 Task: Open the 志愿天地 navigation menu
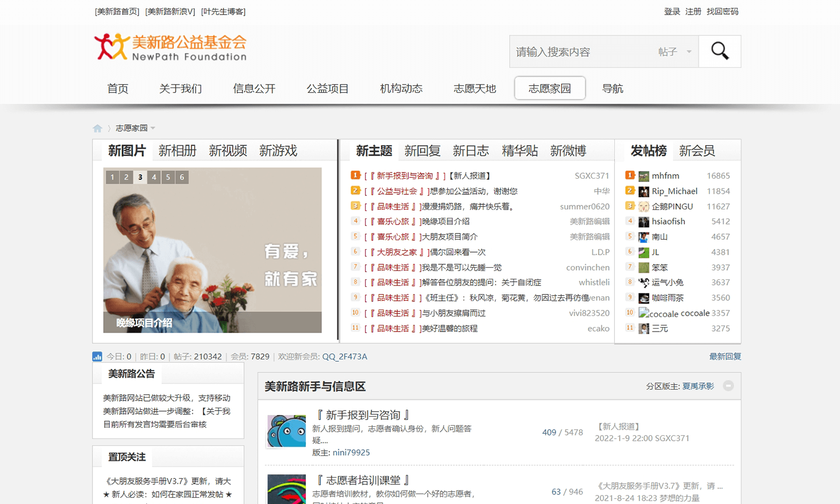(475, 88)
